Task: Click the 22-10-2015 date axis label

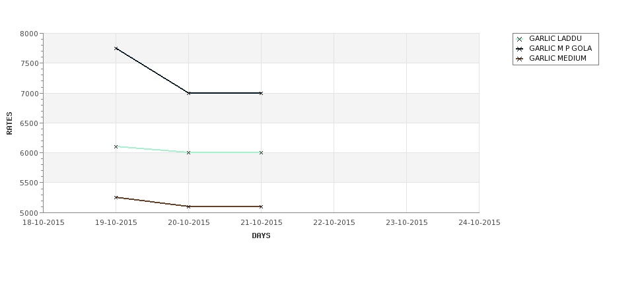Action: tap(334, 223)
